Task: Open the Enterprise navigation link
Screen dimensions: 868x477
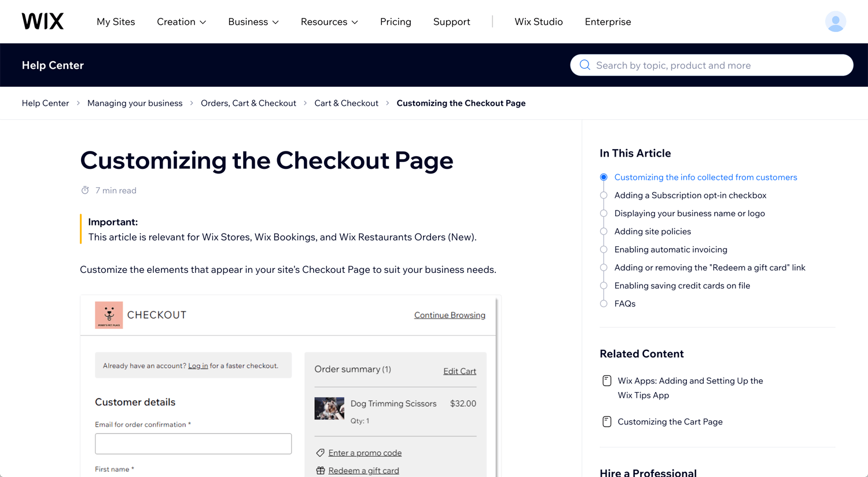Action: 608,22
